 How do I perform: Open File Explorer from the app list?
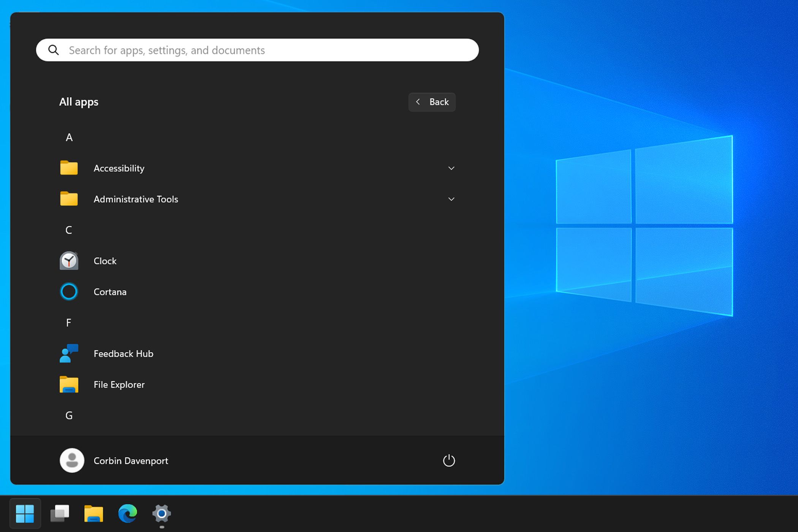(119, 384)
